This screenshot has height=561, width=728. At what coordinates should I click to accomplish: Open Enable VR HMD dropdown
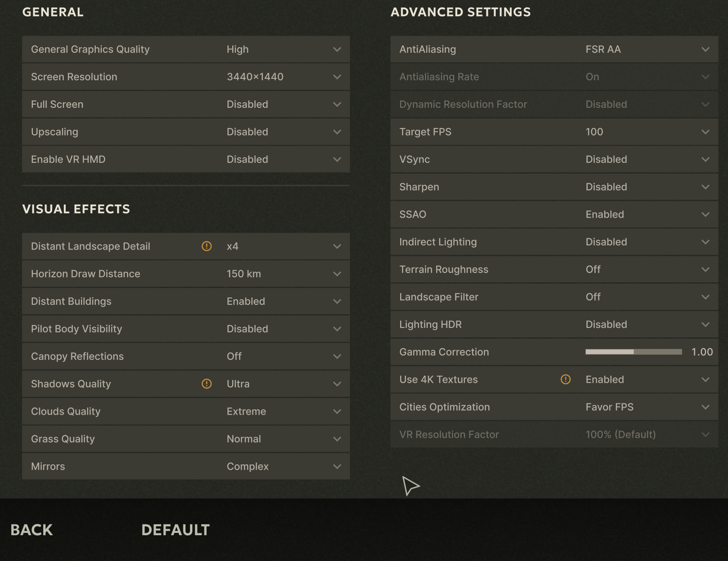point(186,159)
